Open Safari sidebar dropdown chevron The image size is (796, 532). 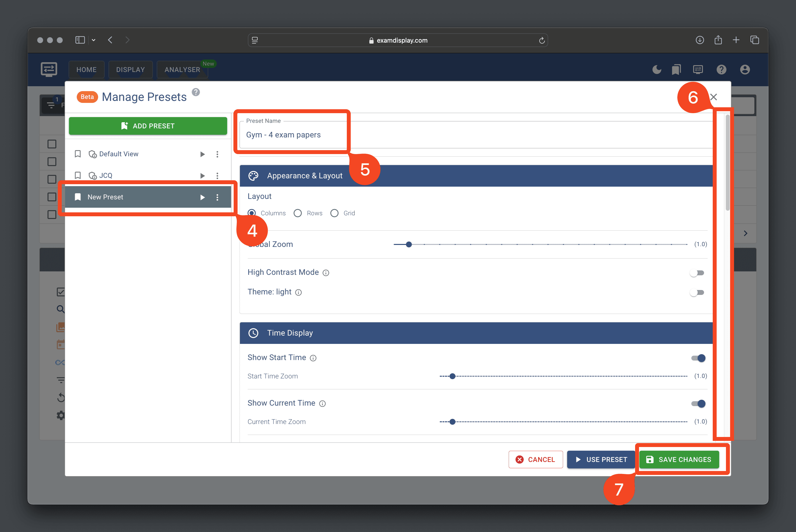[94, 40]
